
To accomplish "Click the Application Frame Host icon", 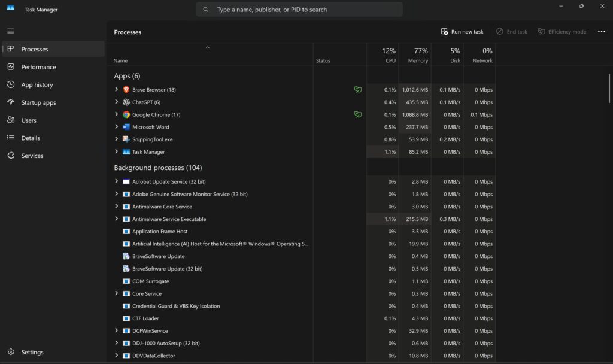I will [126, 232].
